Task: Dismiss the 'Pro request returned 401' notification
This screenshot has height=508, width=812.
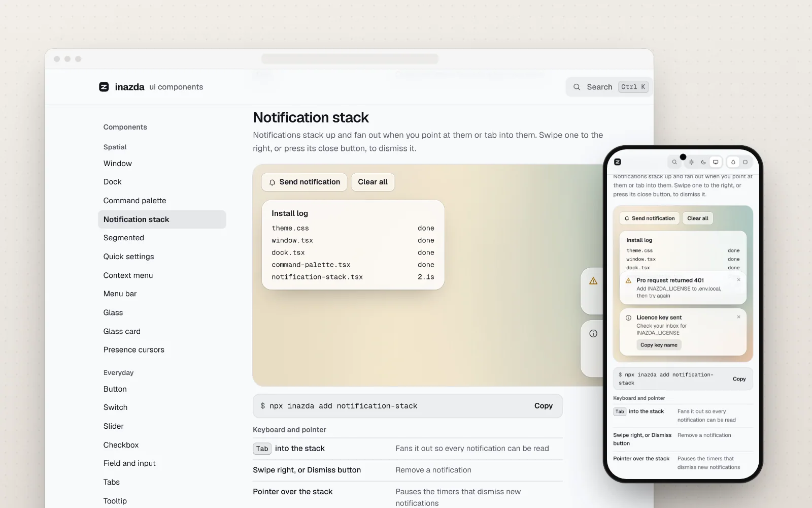Action: point(738,280)
